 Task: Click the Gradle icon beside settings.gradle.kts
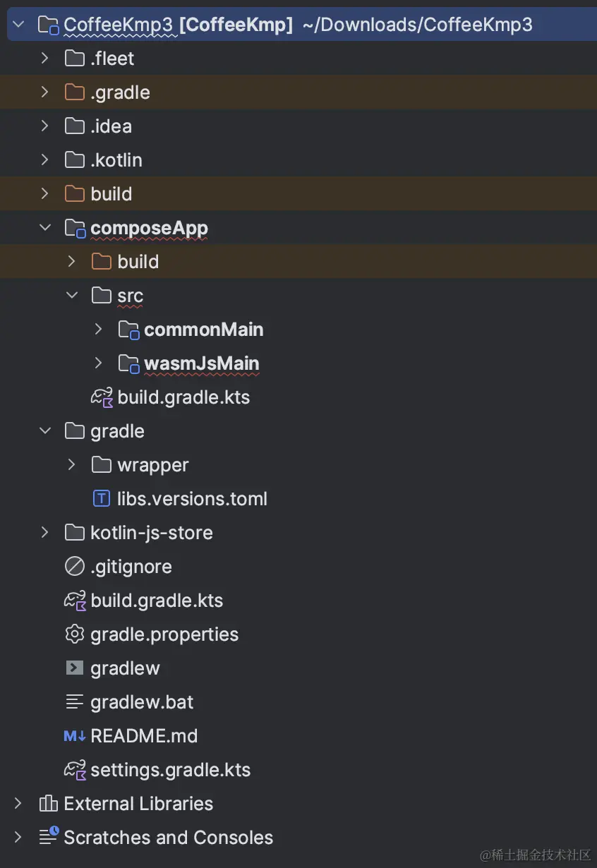pyautogui.click(x=74, y=769)
